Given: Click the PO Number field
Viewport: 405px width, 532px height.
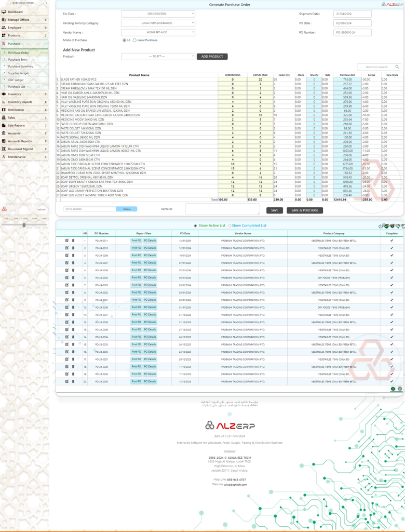Looking at the screenshot, I should point(353,33).
